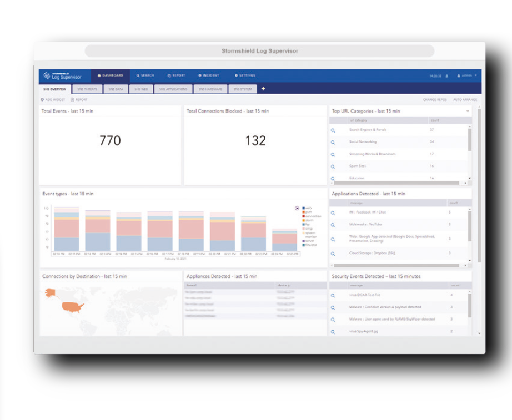Viewport: 512px width, 420px height.
Task: Open the admin user dropdown
Action: [x=466, y=75]
